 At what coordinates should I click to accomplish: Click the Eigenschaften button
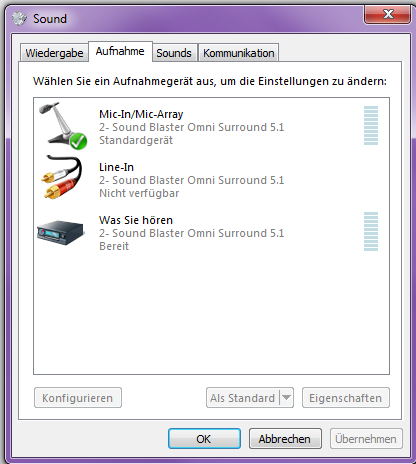click(346, 398)
